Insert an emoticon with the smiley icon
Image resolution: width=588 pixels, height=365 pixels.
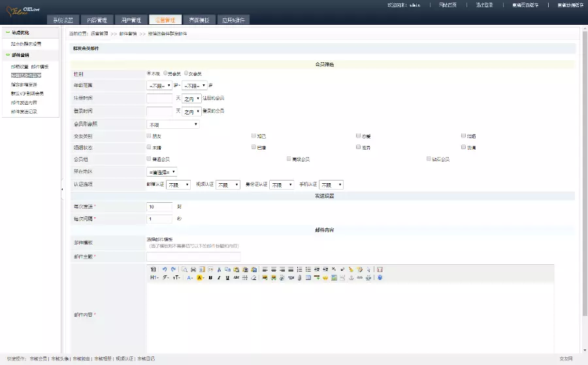coord(325,277)
